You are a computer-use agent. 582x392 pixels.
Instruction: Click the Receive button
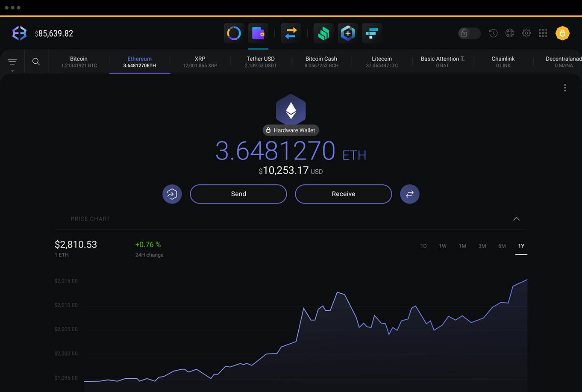(344, 194)
